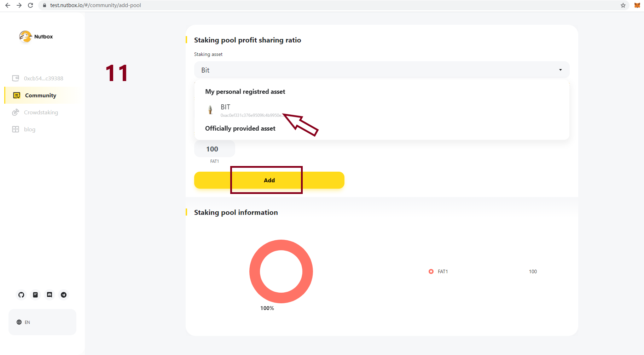This screenshot has height=355, width=644.
Task: Go back to the previous page
Action: pyautogui.click(x=8, y=5)
